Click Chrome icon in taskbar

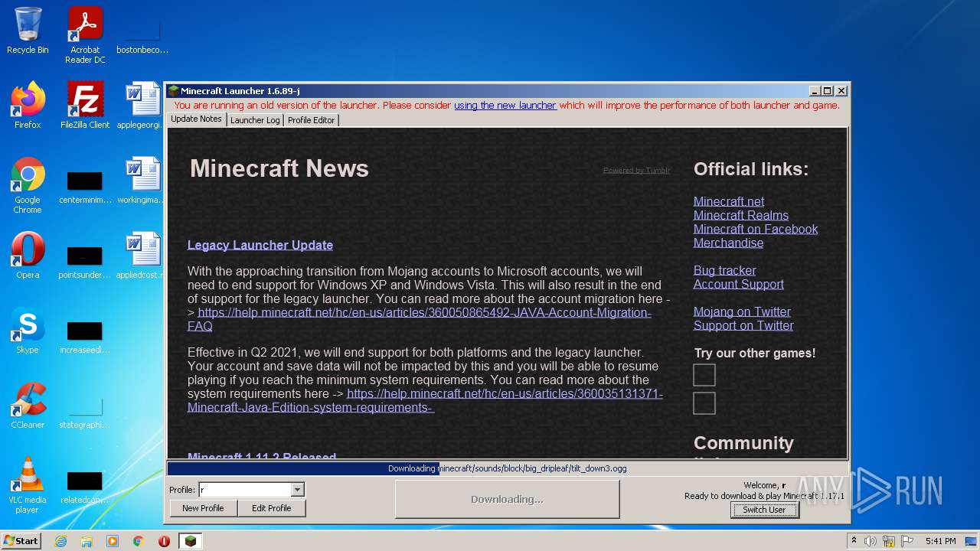point(139,541)
